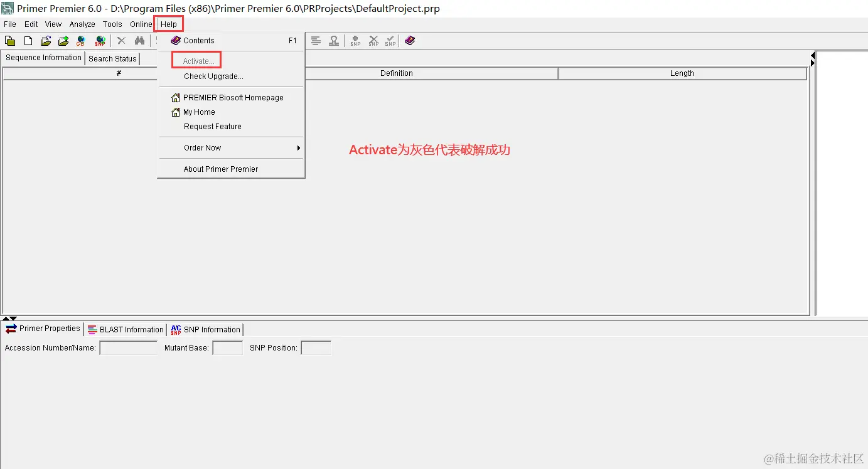
Task: Select the BLAST Information tab label
Action: point(131,330)
